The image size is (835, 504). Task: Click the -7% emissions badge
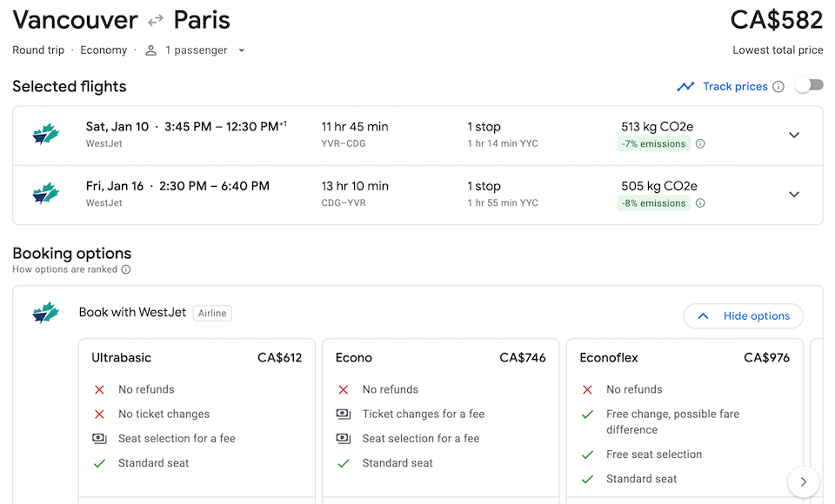[x=654, y=143]
